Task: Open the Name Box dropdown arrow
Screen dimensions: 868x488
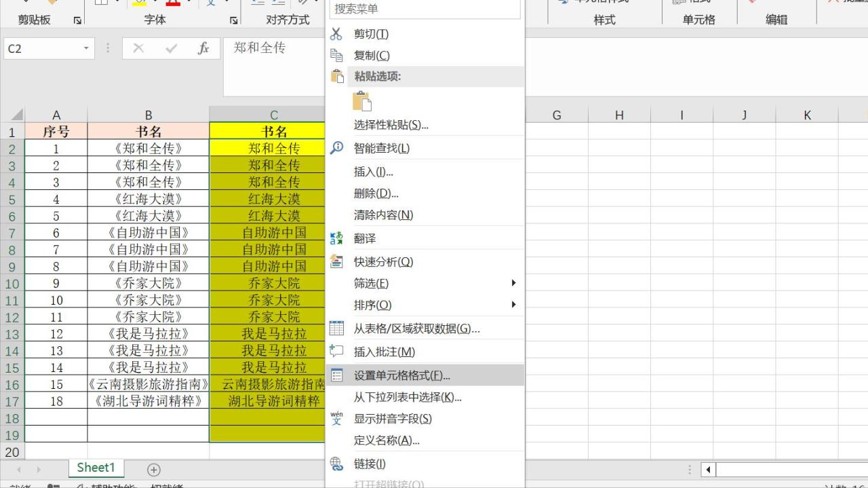Action: tap(86, 49)
